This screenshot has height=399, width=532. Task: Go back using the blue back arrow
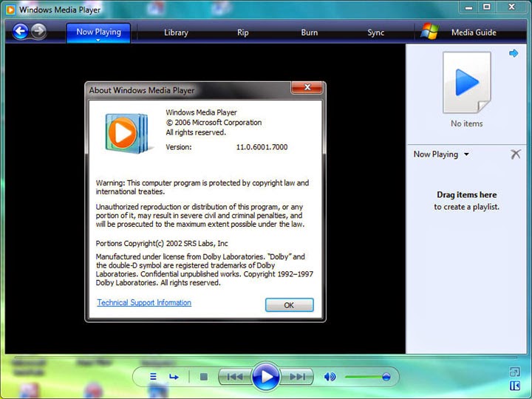pos(21,32)
